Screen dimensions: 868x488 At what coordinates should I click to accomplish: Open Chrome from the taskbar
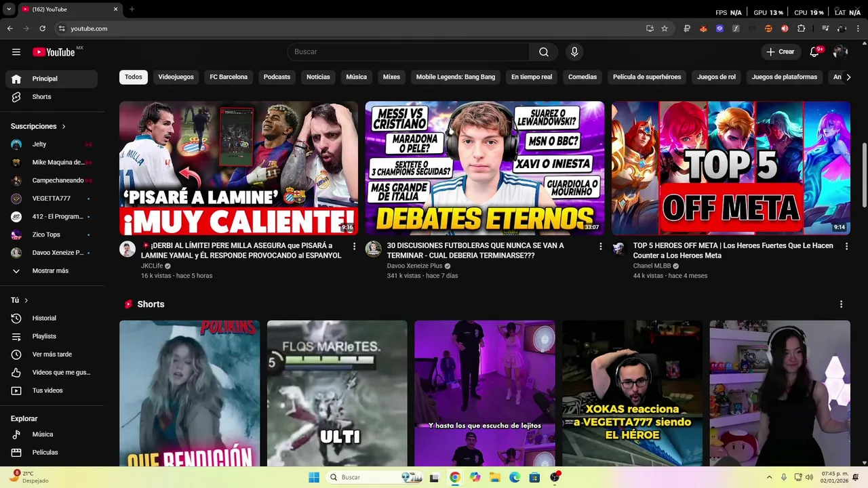455,477
